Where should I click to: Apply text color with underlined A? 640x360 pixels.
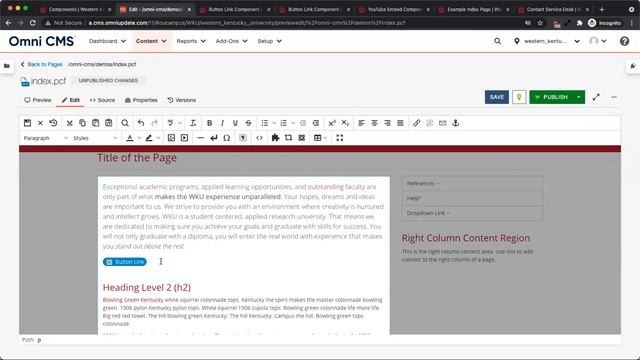[x=130, y=138]
